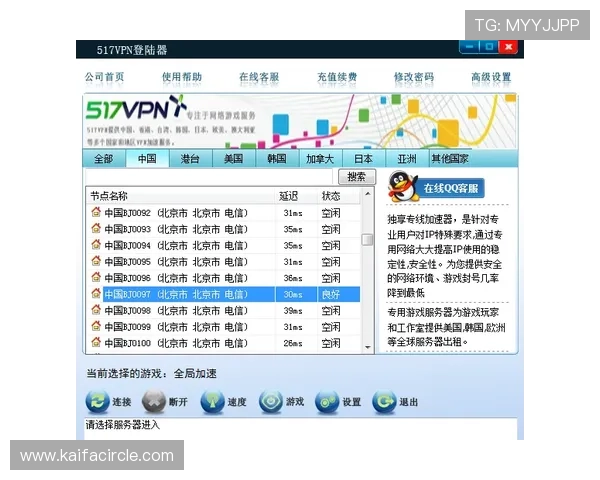The height and width of the screenshot is (480, 600).
Task: Open the 公司首页 link
Action: (x=104, y=77)
